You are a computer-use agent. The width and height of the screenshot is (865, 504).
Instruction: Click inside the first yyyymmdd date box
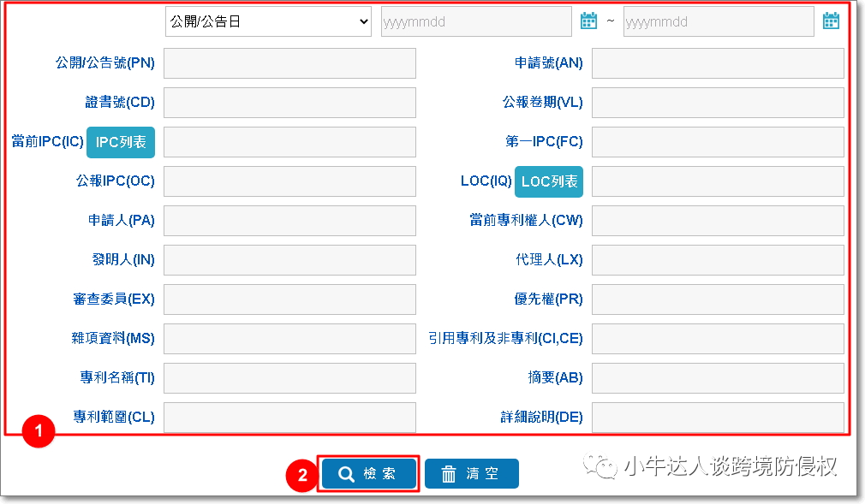475,21
